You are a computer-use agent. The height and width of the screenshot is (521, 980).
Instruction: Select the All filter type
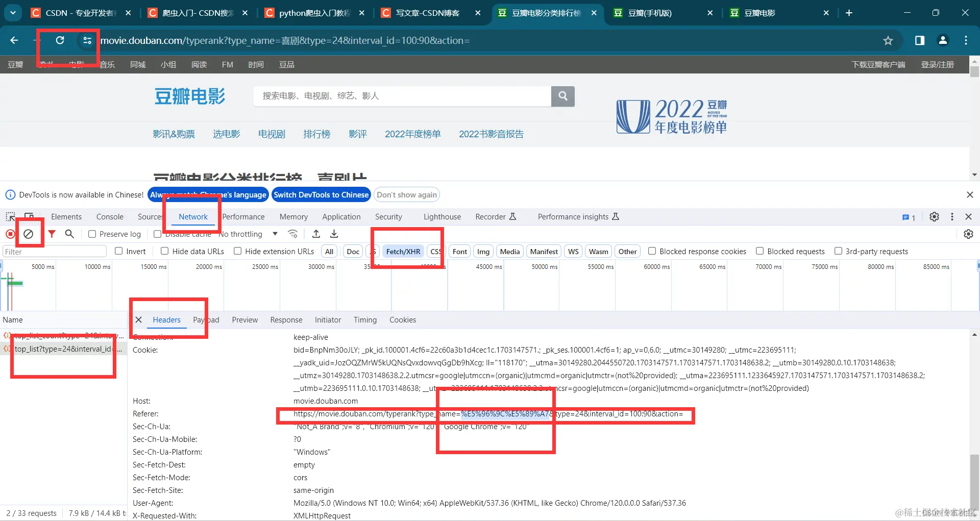[x=329, y=251]
